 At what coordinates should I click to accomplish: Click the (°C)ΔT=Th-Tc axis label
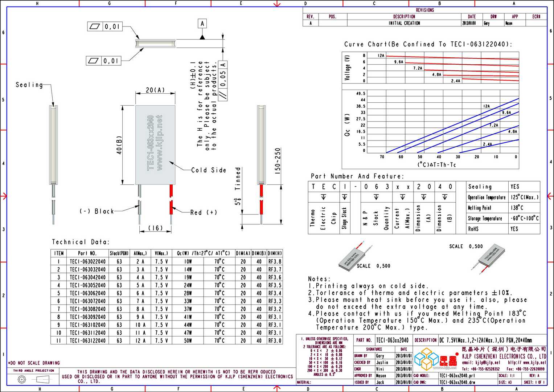click(436, 165)
